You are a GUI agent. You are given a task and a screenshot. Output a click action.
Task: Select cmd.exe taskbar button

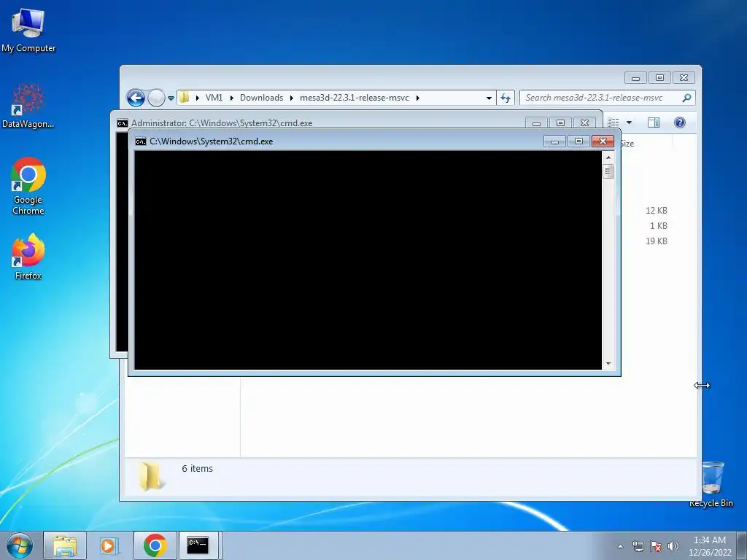point(198,545)
